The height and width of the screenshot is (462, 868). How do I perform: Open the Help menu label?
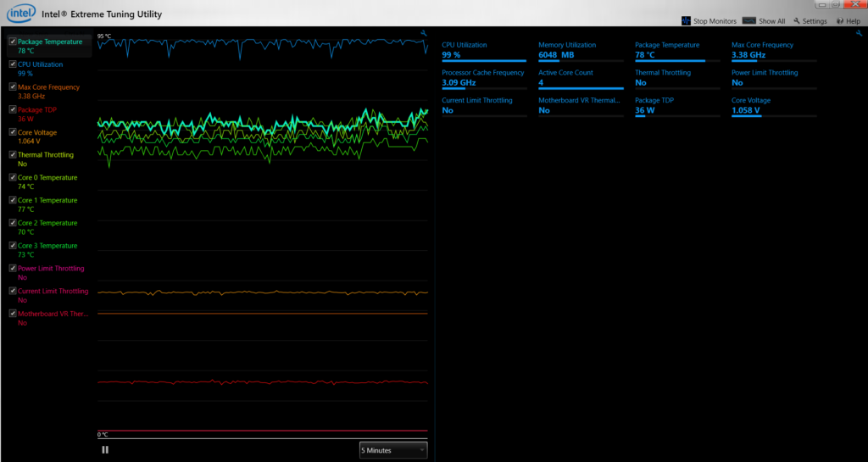coord(853,21)
